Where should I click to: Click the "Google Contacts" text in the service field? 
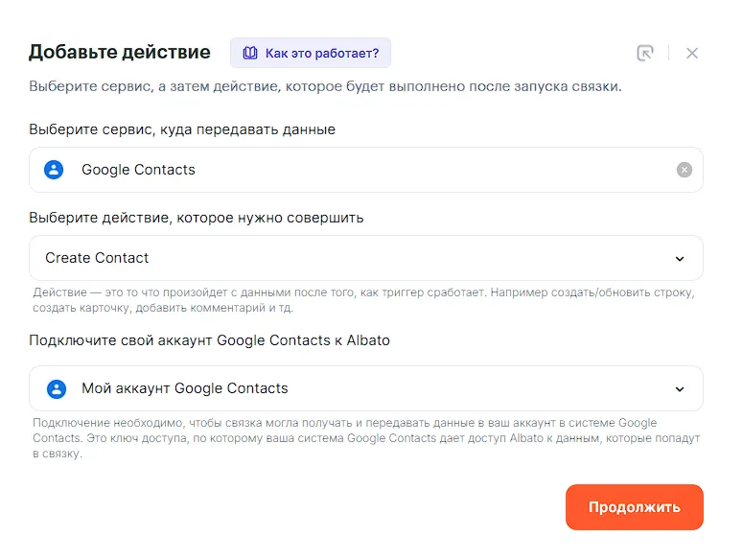(138, 170)
